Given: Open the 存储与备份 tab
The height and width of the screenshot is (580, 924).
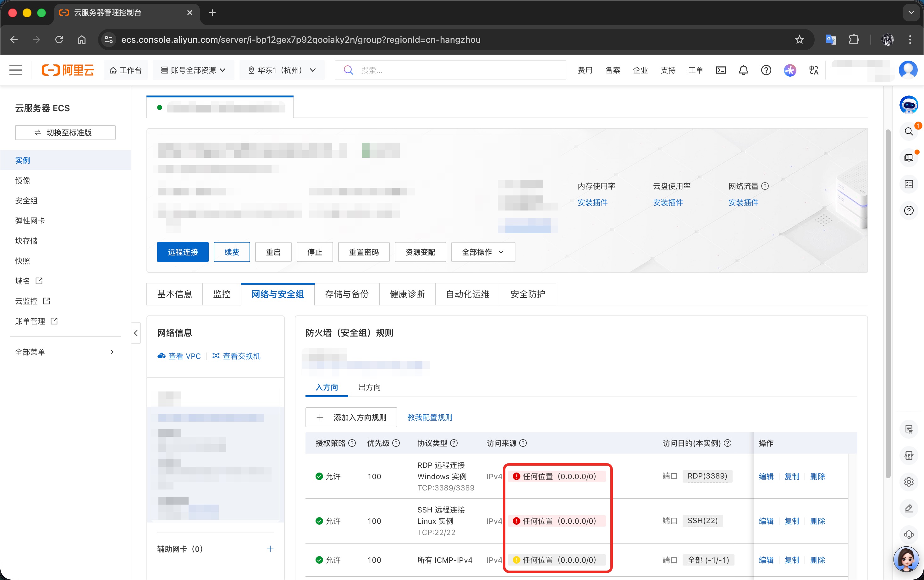Looking at the screenshot, I should [x=346, y=294].
